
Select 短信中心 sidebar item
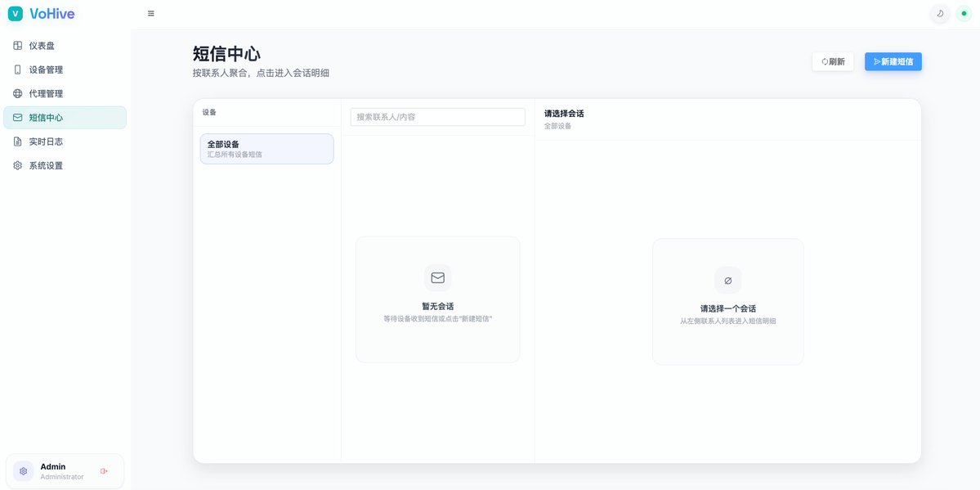point(65,118)
